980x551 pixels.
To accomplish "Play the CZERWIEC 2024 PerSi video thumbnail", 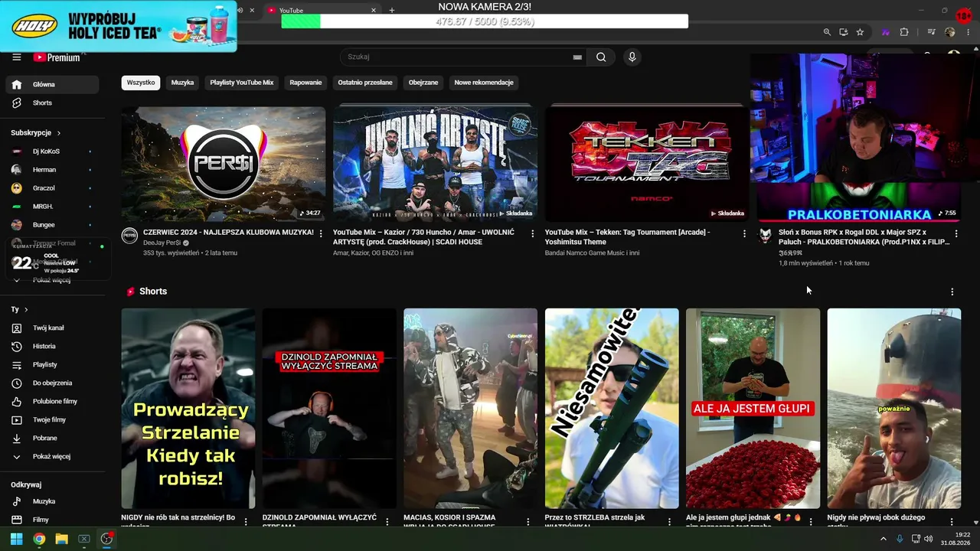I will click(x=224, y=164).
